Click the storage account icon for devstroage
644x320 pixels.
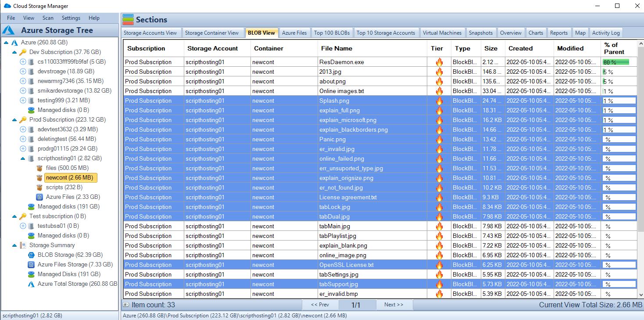tap(31, 71)
